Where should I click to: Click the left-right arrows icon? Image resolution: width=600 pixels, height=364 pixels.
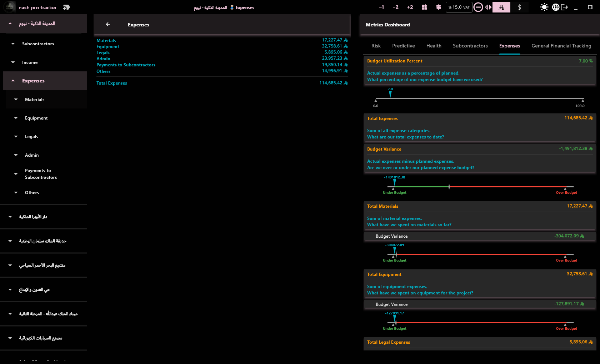488,7
